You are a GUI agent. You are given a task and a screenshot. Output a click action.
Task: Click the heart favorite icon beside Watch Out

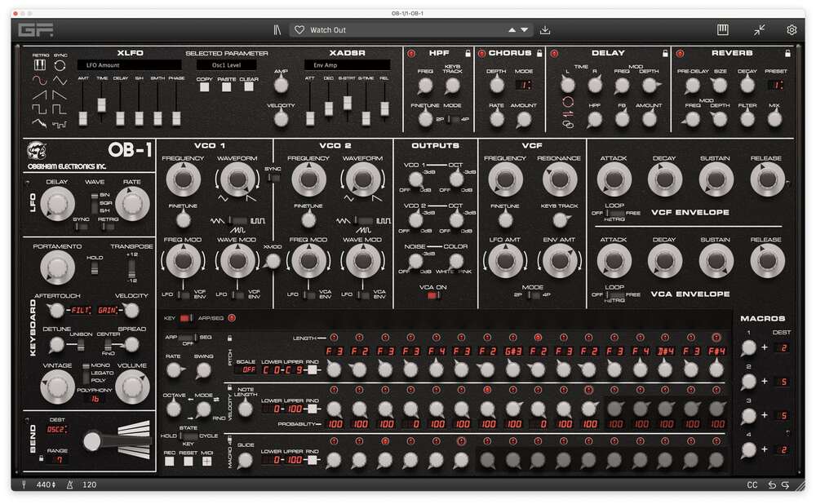tap(300, 29)
